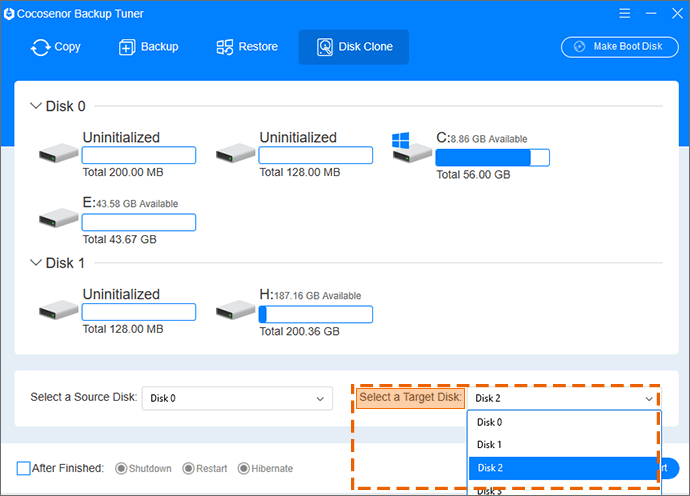Click the 'Total 200.36 GB' label
The width and height of the screenshot is (690, 496).
[x=299, y=331]
